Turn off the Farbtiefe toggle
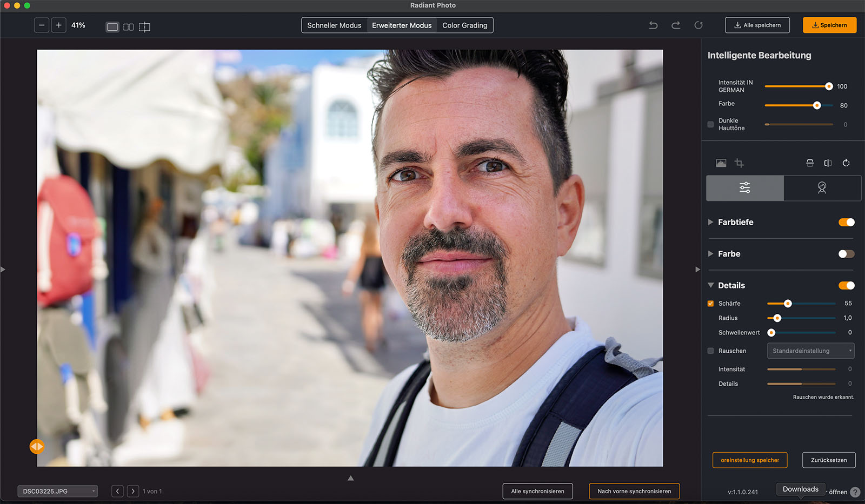 click(846, 223)
